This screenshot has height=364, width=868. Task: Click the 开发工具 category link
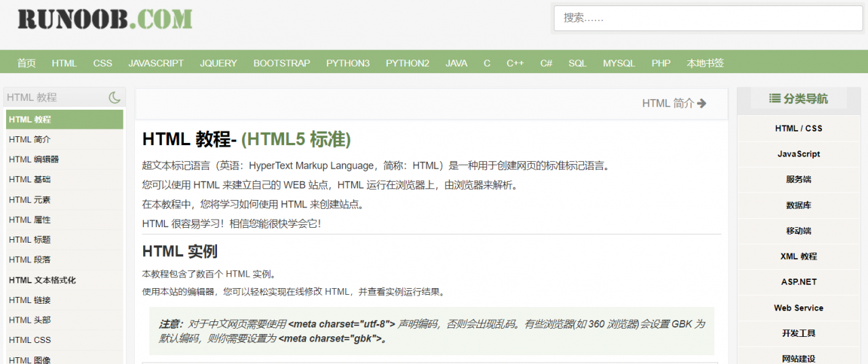[x=798, y=333]
